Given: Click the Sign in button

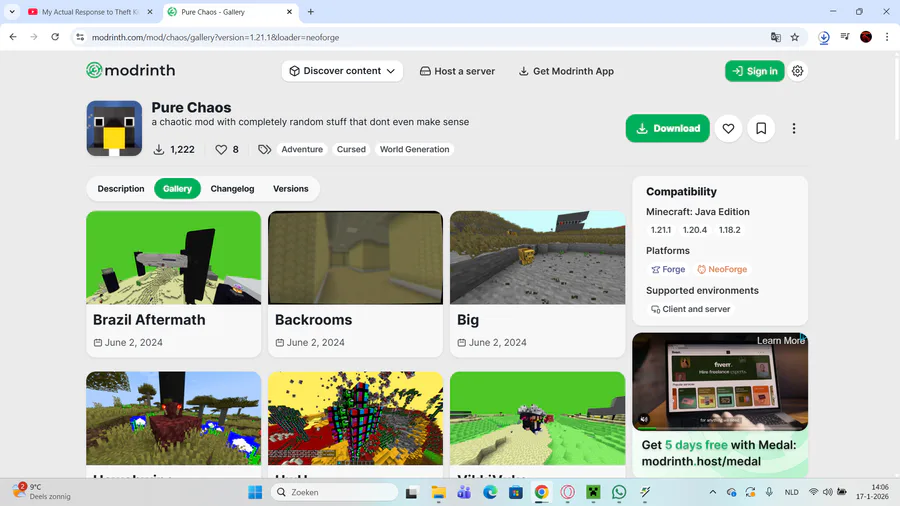Looking at the screenshot, I should (x=754, y=71).
